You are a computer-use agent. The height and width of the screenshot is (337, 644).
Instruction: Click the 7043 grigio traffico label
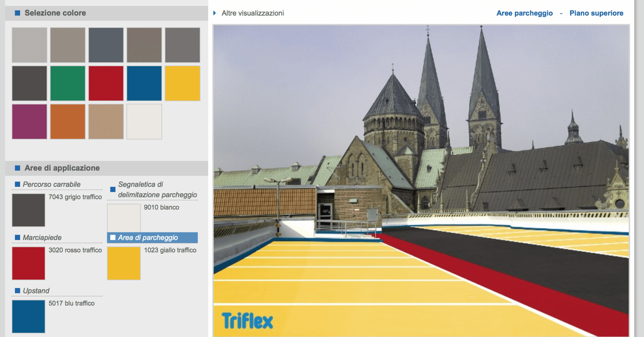point(75,197)
